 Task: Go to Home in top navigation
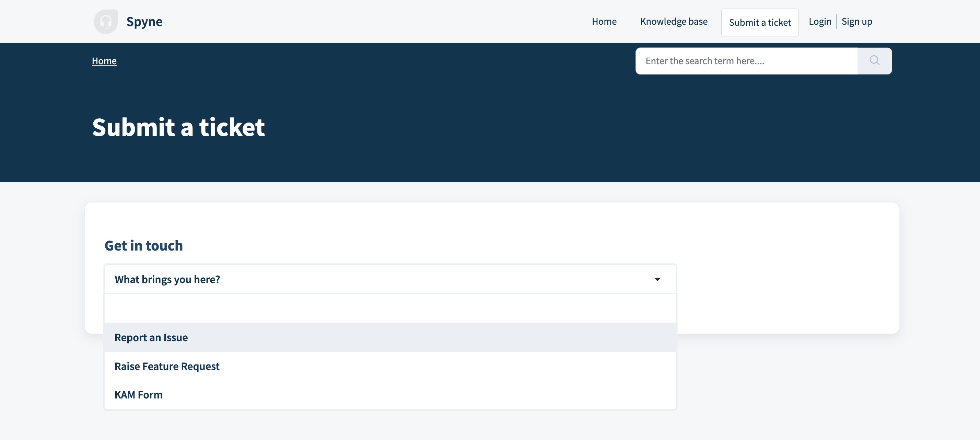604,22
